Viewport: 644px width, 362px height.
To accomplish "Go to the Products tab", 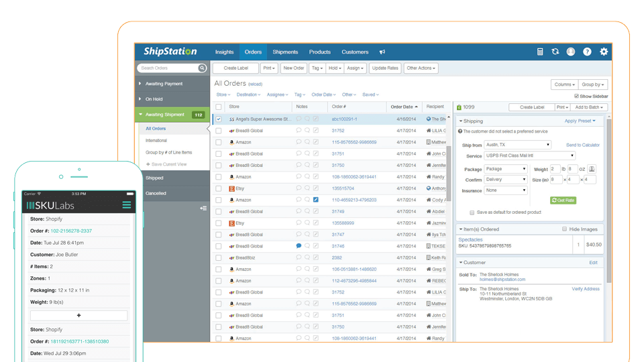I will 319,52.
